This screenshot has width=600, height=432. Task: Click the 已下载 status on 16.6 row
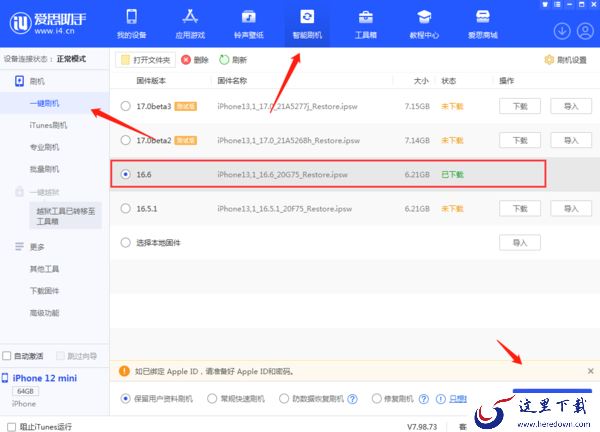point(452,174)
